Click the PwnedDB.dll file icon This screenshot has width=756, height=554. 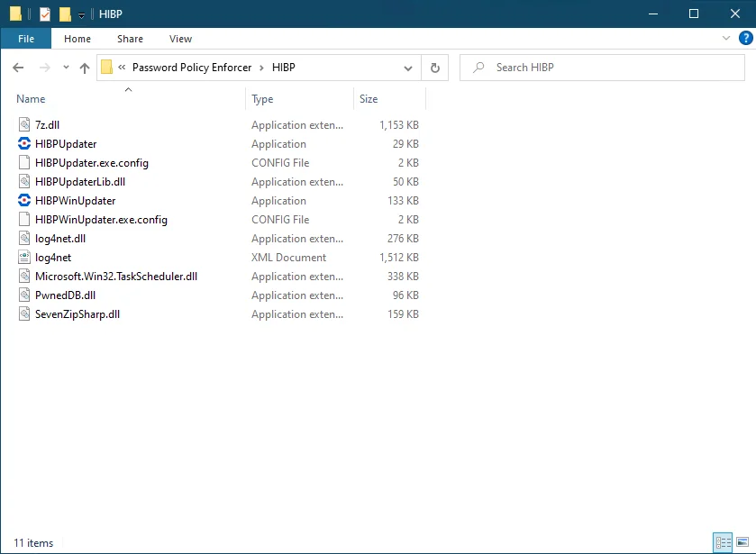(24, 295)
